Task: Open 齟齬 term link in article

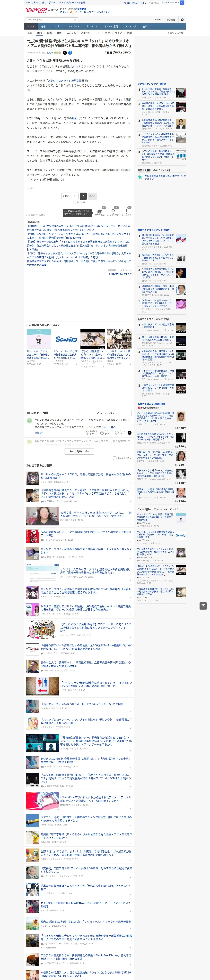Action: [74, 118]
